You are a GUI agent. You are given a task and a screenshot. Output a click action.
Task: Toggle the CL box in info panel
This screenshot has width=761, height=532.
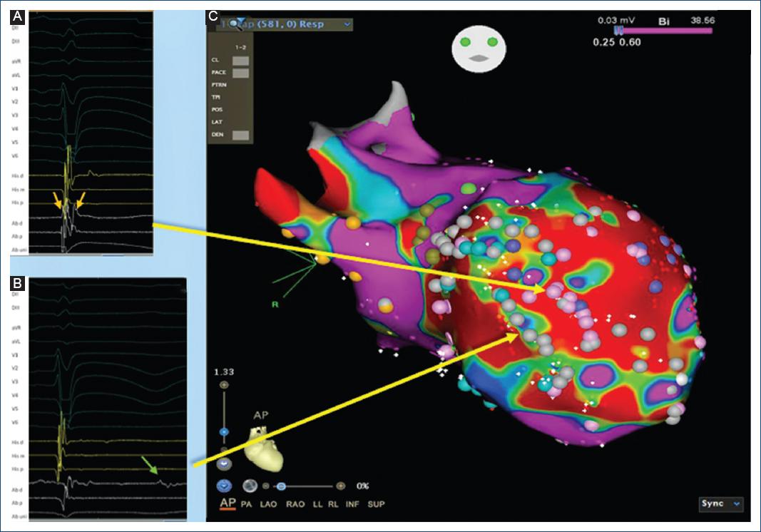tap(240, 61)
